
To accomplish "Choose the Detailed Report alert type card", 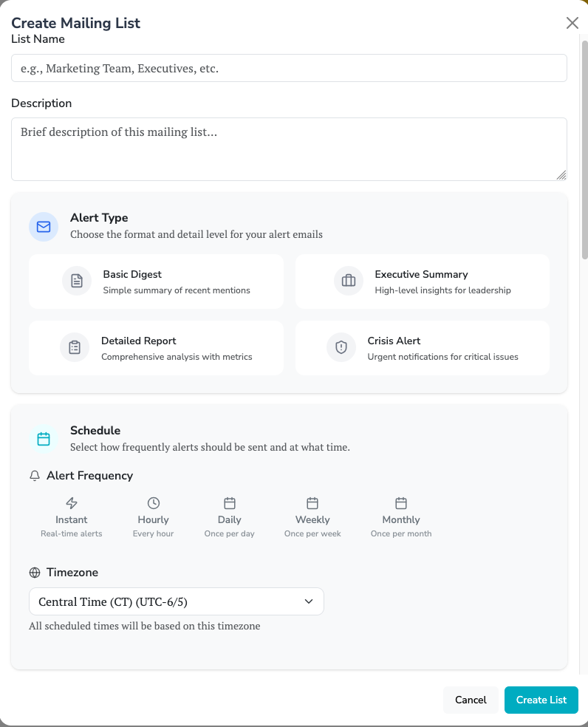I will tap(156, 348).
